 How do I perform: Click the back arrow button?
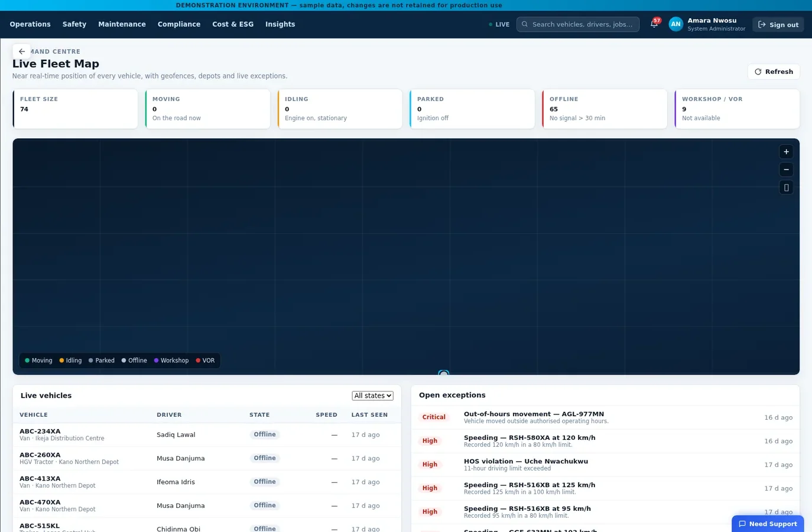(x=21, y=51)
